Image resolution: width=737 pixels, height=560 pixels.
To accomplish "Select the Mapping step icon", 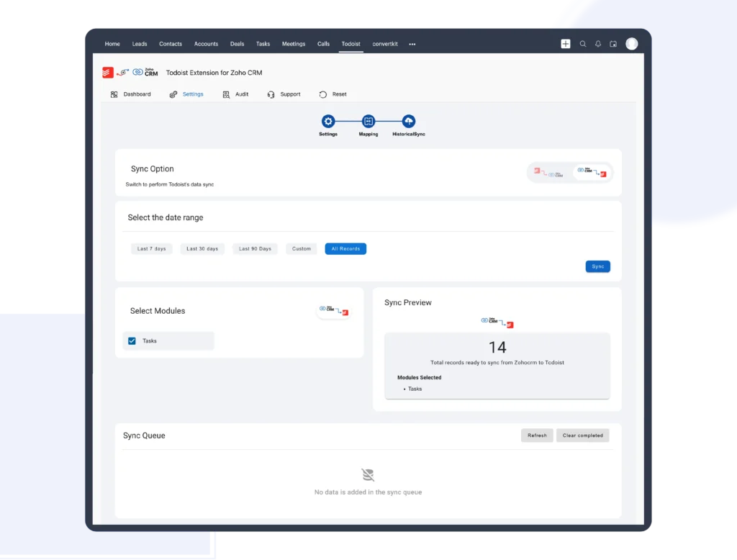I will pos(368,122).
